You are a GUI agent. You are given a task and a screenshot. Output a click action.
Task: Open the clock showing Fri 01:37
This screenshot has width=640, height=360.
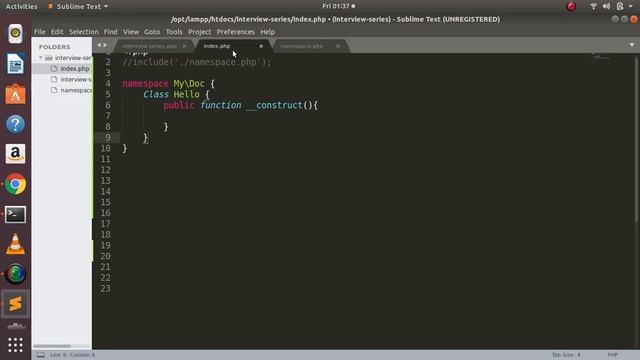[x=338, y=6]
